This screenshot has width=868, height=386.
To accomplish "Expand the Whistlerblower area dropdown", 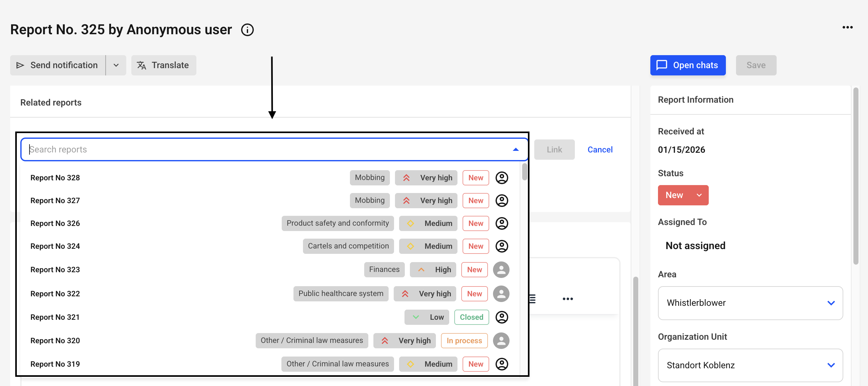I will [750, 303].
